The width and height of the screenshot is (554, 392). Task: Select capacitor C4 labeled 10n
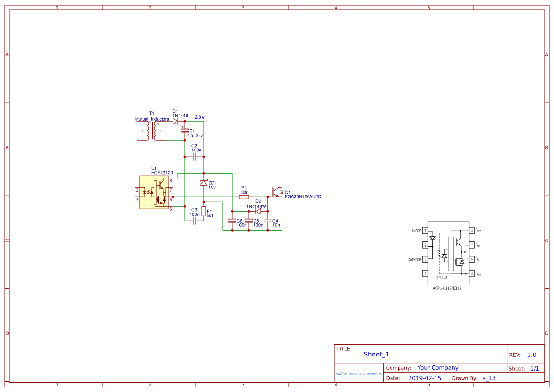(268, 221)
